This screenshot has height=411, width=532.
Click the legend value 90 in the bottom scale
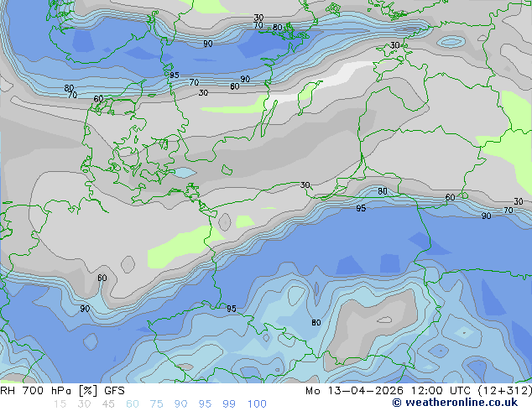[x=181, y=404]
